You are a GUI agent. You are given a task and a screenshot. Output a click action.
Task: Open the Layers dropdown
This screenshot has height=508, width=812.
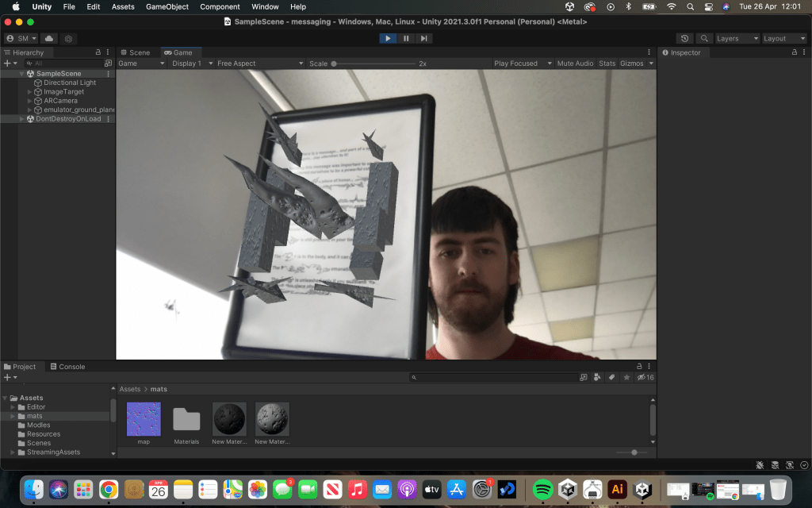pos(737,38)
